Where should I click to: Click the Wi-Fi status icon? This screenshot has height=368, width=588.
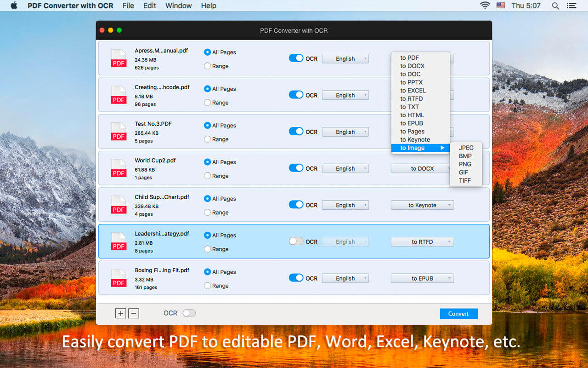tap(485, 6)
